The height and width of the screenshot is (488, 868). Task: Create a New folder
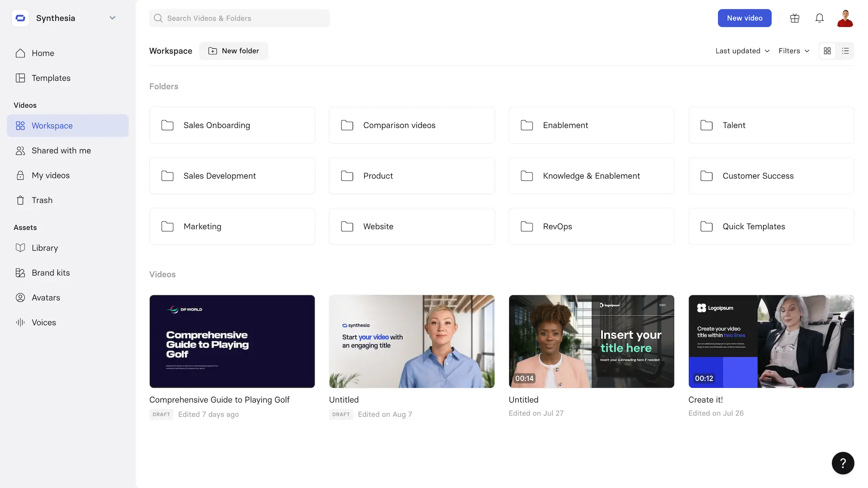point(234,51)
